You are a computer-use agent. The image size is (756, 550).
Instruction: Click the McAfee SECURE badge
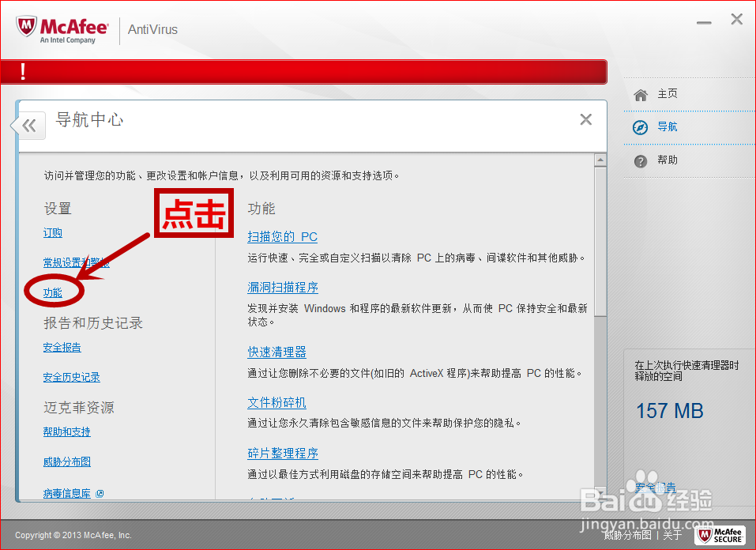click(x=720, y=536)
